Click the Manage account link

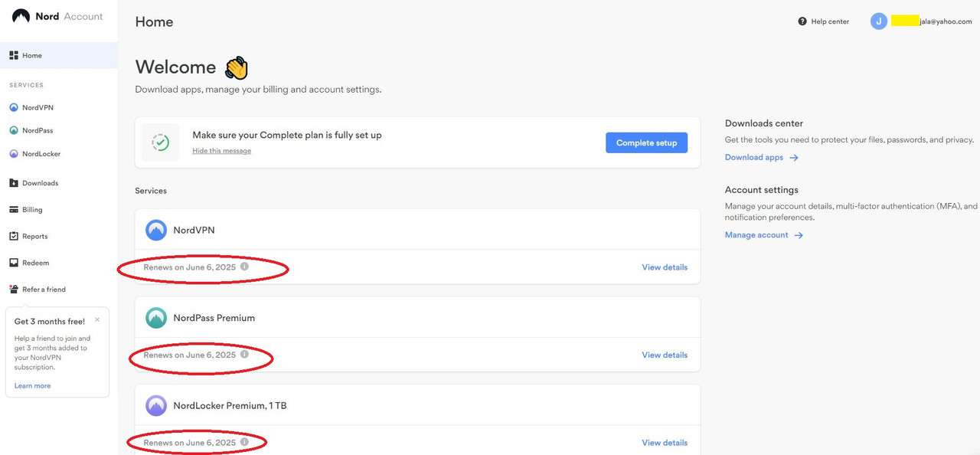click(x=756, y=235)
